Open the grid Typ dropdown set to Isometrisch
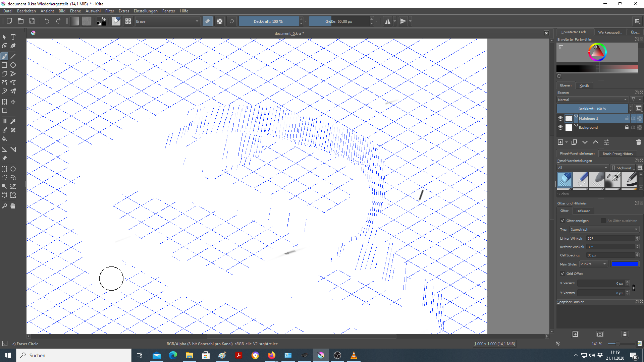This screenshot has height=362, width=644. coord(603,229)
